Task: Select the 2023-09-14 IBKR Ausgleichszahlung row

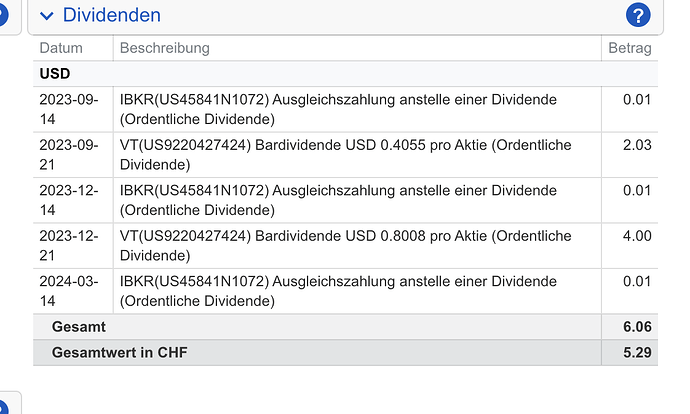Action: (345, 109)
